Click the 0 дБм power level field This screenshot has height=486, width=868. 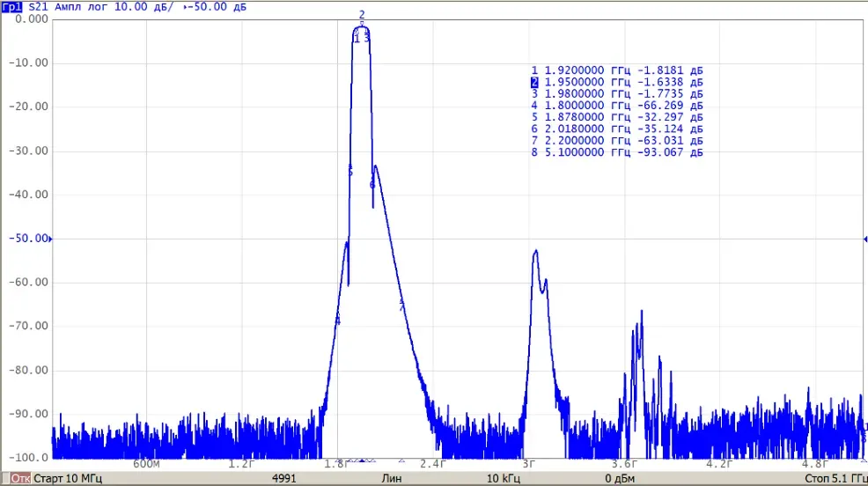pyautogui.click(x=620, y=478)
